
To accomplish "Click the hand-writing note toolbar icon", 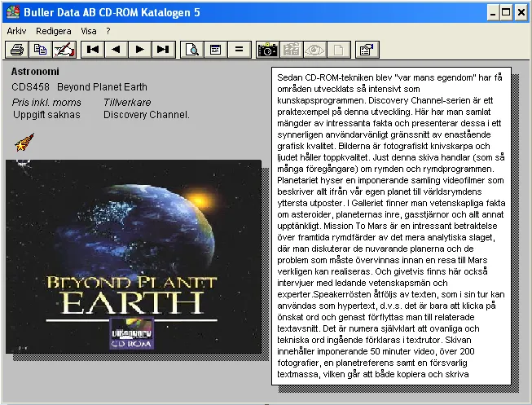I will [64, 50].
